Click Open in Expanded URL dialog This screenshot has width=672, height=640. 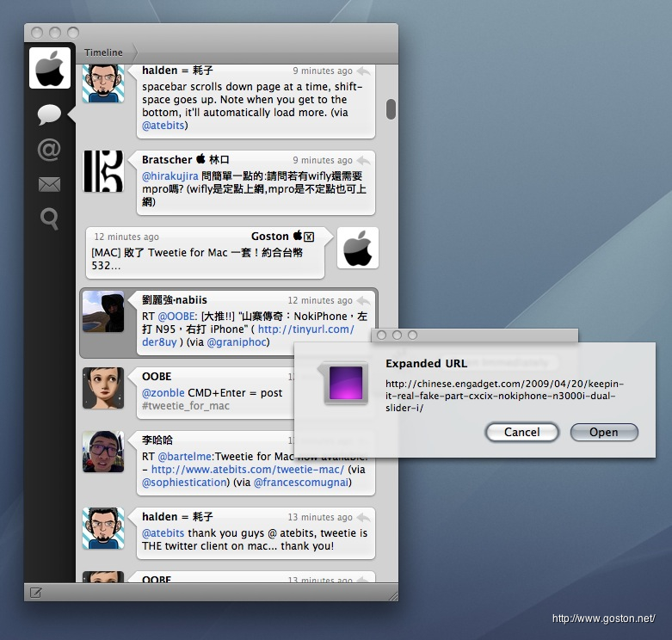pos(604,432)
